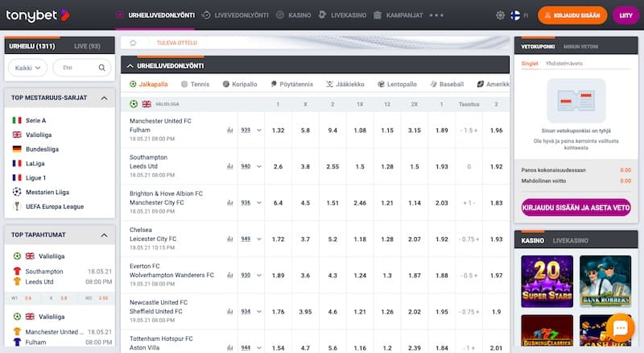Open the LaLiga league link

tap(35, 164)
